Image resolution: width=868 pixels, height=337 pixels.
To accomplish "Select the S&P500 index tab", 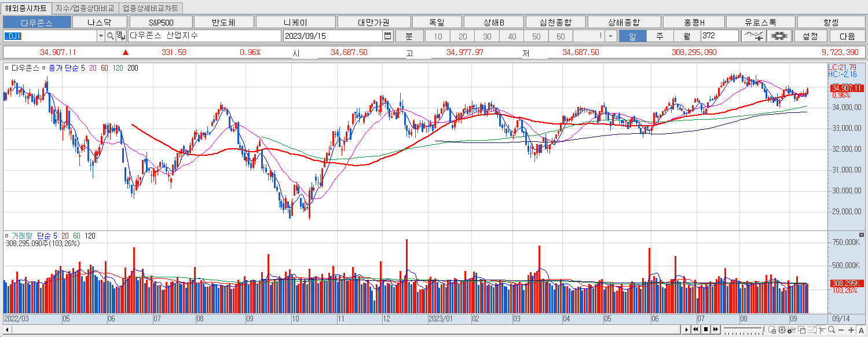I will click(161, 22).
